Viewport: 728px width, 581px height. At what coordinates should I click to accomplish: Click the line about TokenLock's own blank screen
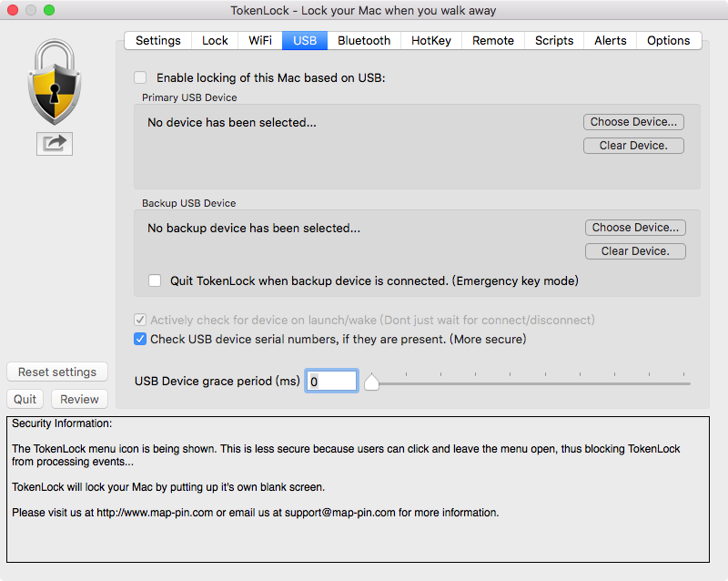pos(168,487)
